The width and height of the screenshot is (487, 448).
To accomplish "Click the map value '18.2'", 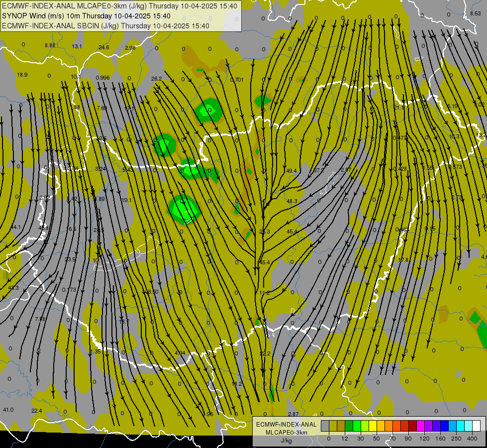I will (x=237, y=384).
